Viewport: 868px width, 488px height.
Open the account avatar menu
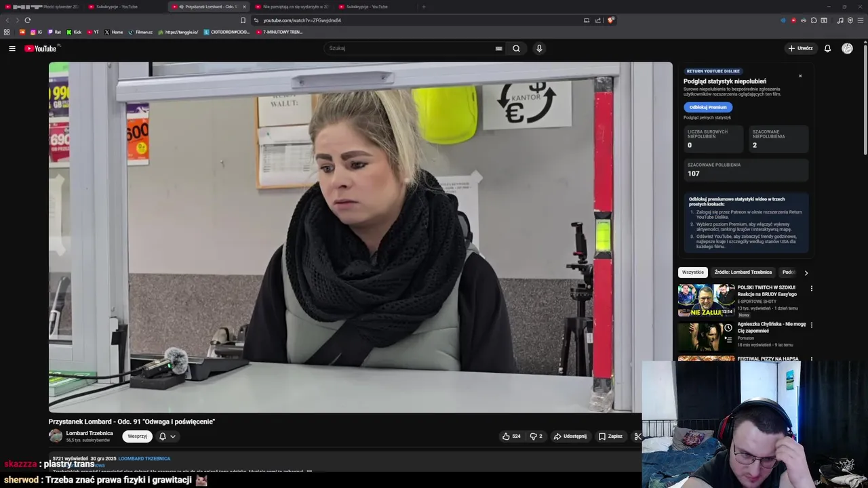[847, 48]
